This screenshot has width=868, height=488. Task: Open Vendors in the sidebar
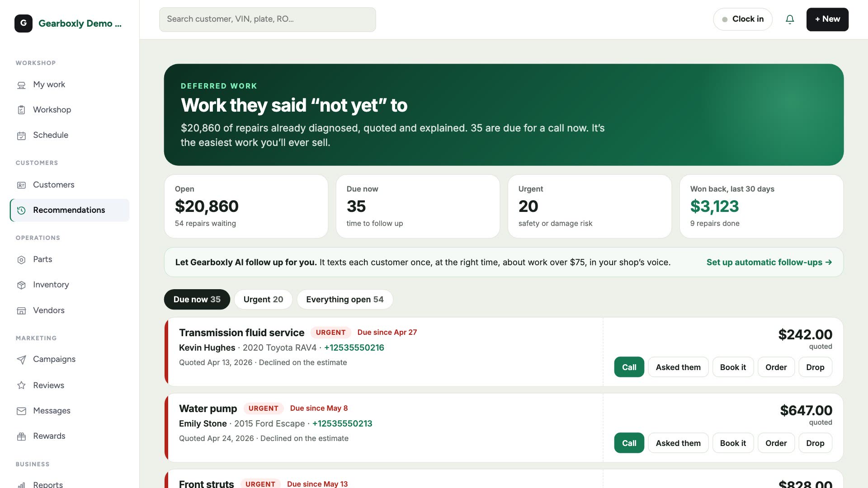70,310
